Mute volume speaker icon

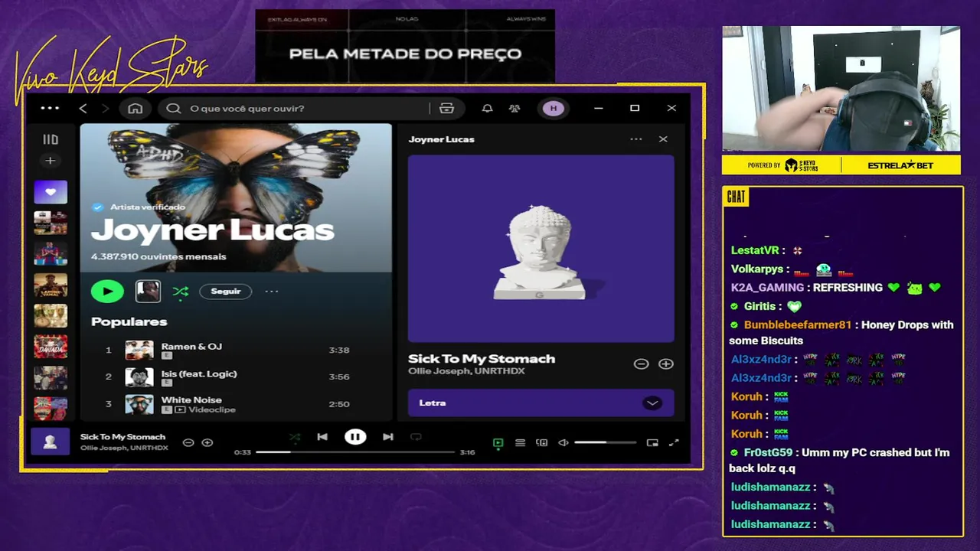563,443
